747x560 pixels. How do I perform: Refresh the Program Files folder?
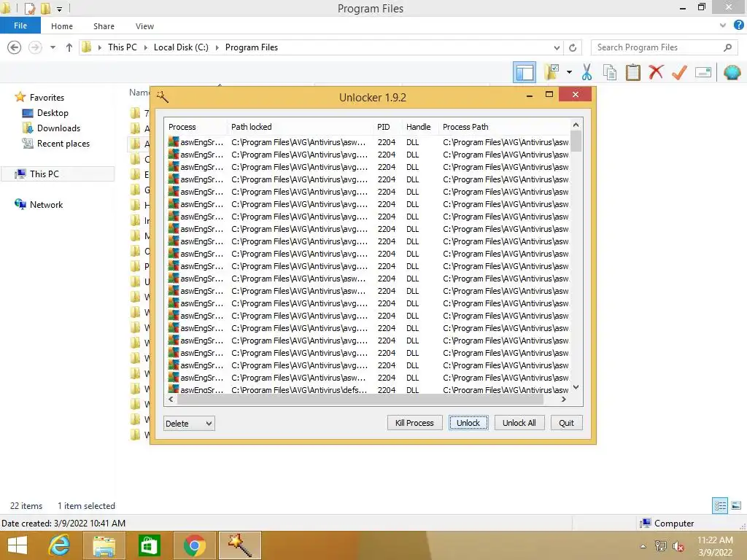coord(573,47)
